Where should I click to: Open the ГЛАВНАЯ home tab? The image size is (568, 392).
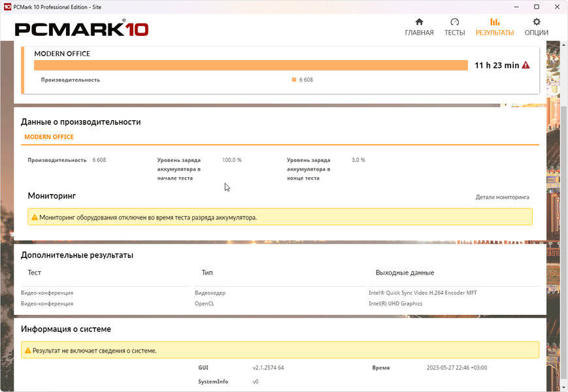pos(419,27)
